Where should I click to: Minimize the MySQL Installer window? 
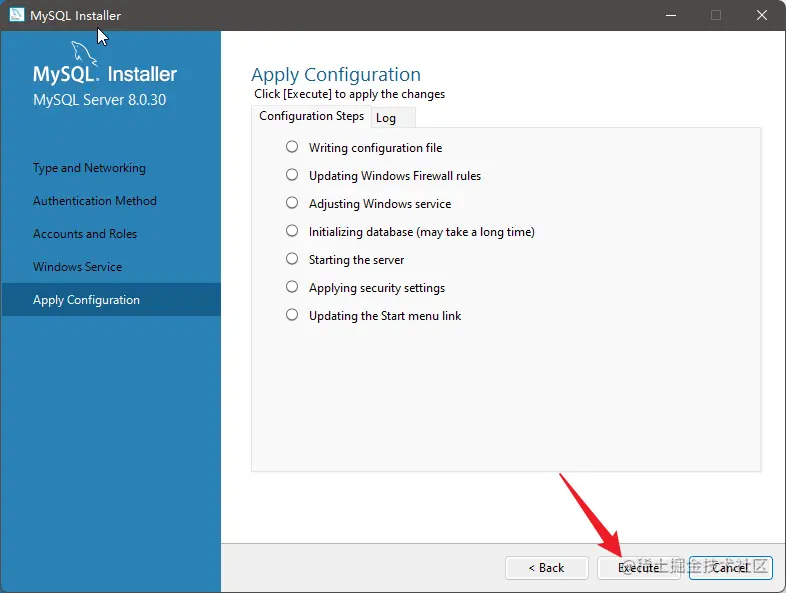(x=671, y=16)
